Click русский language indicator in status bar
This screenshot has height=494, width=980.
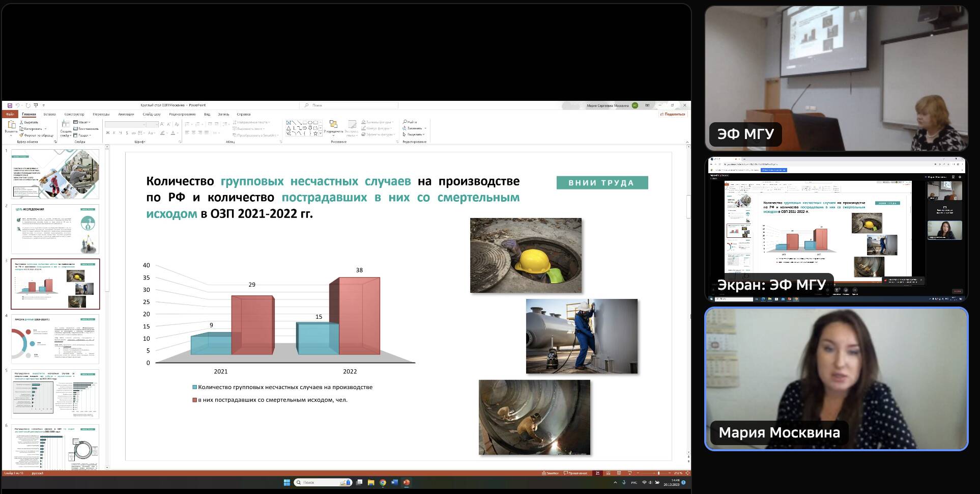point(38,473)
